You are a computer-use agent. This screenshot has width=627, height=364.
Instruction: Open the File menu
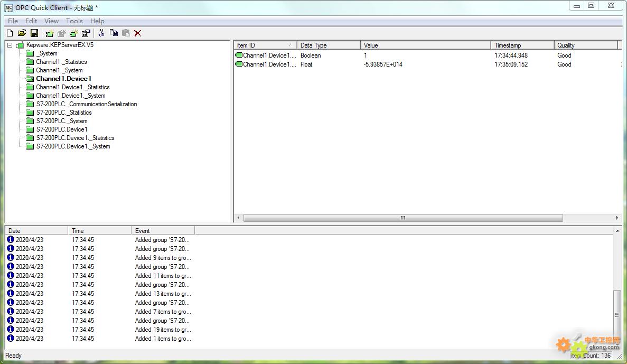[13, 21]
